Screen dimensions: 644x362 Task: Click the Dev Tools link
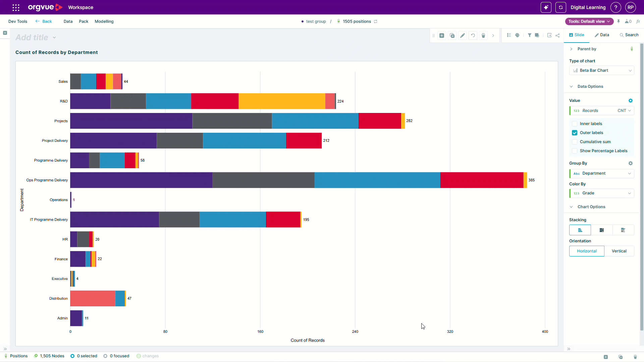tap(18, 21)
